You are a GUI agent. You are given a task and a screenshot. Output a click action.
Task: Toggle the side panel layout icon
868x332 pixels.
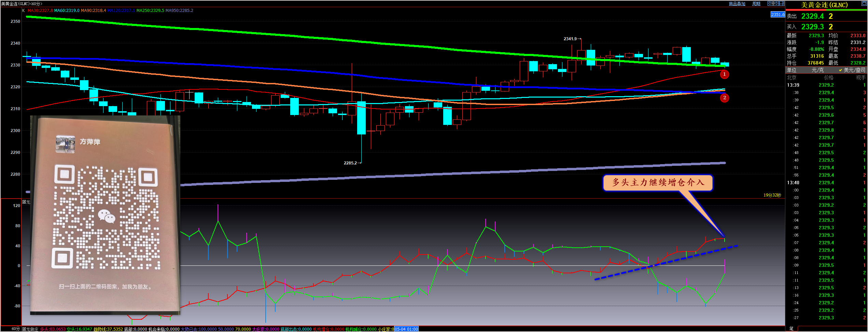pos(782,4)
